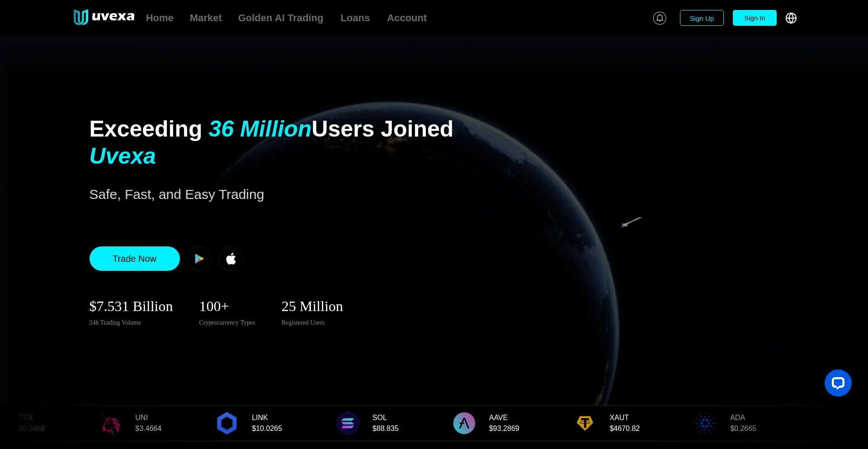Select the XAUT price $4670.82
Viewport: 868px width, 449px height.
tap(625, 429)
